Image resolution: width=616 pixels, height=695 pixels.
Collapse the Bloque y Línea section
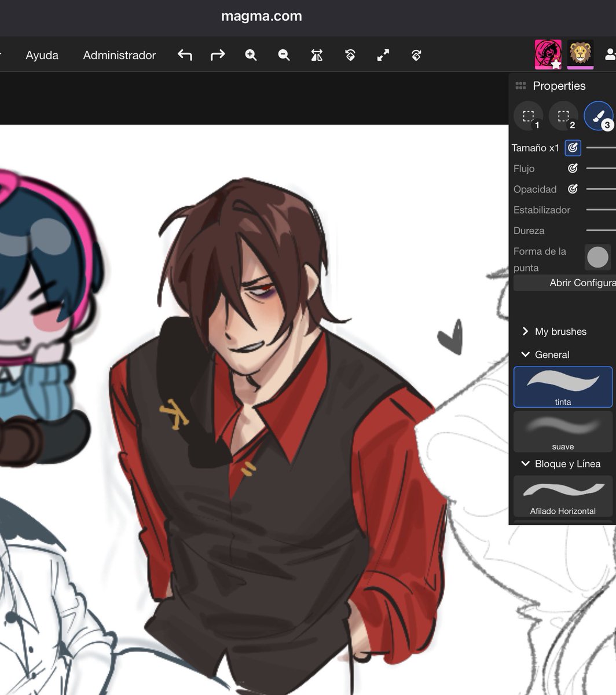(560, 464)
